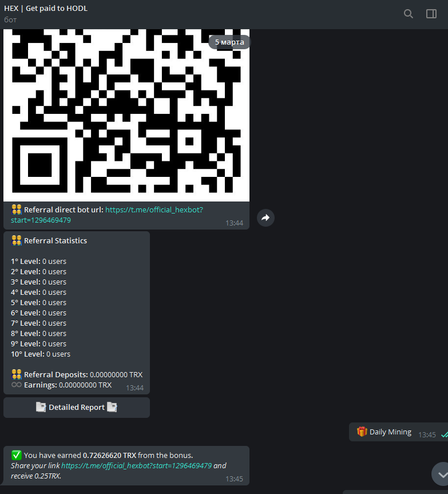This screenshot has height=494, width=448.
Task: Open the italic referral link in the bonus message
Action: pos(136,466)
